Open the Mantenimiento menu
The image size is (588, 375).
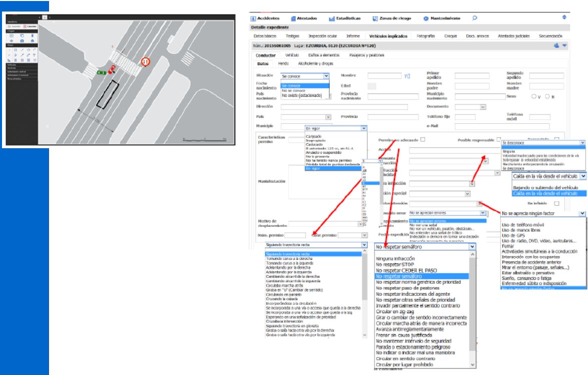[441, 19]
